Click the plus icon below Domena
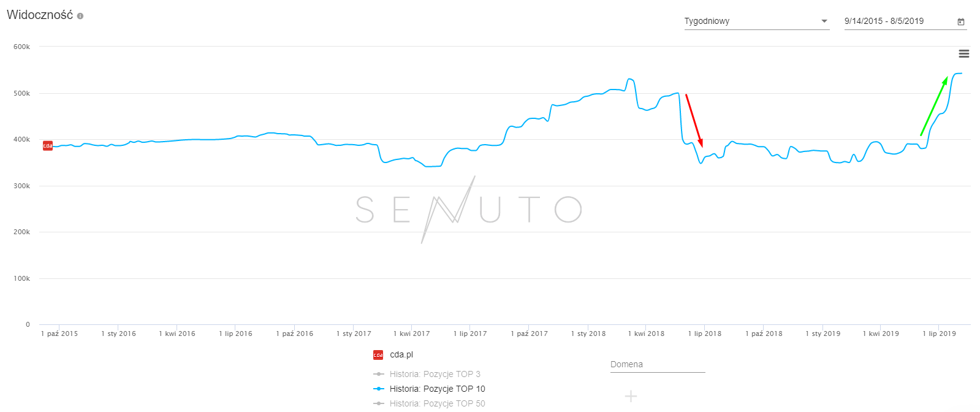This screenshot has height=412, width=980. coord(631,396)
